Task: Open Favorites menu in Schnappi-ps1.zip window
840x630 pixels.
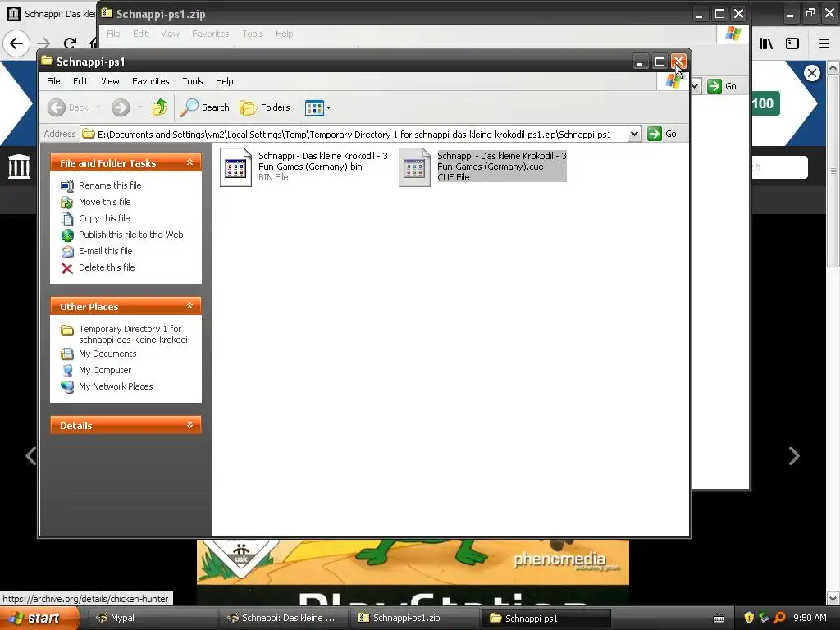Action: (211, 34)
